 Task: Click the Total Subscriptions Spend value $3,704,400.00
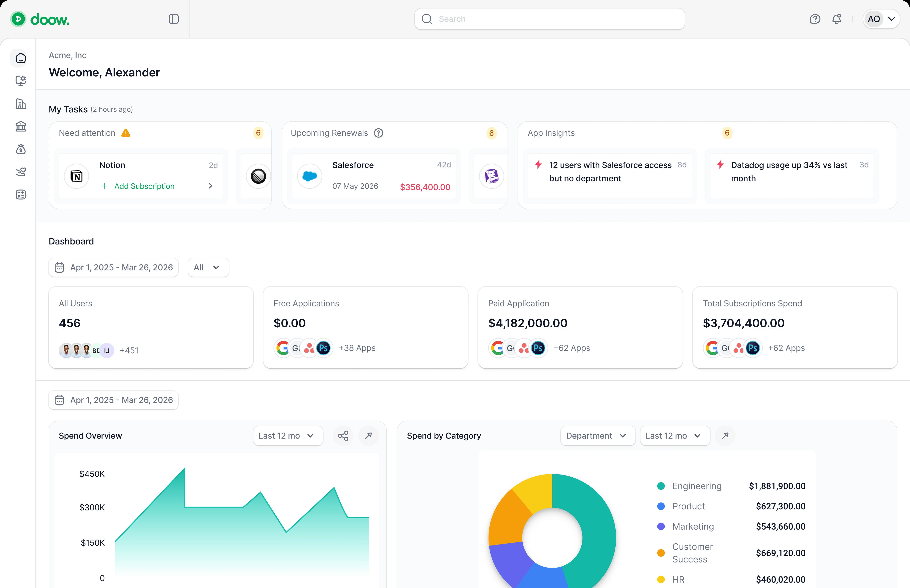coord(744,323)
